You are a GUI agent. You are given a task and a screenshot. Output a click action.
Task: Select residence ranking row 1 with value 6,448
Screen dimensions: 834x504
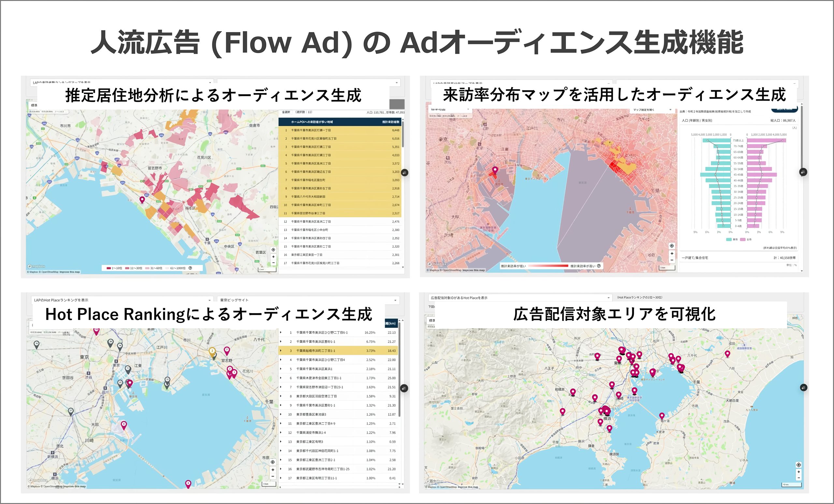(339, 130)
